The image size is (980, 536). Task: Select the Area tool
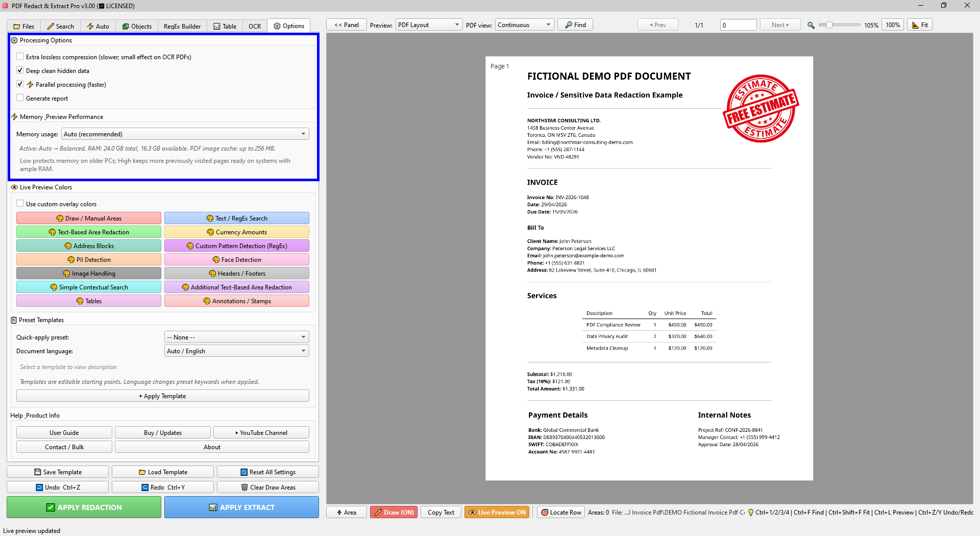coord(347,512)
